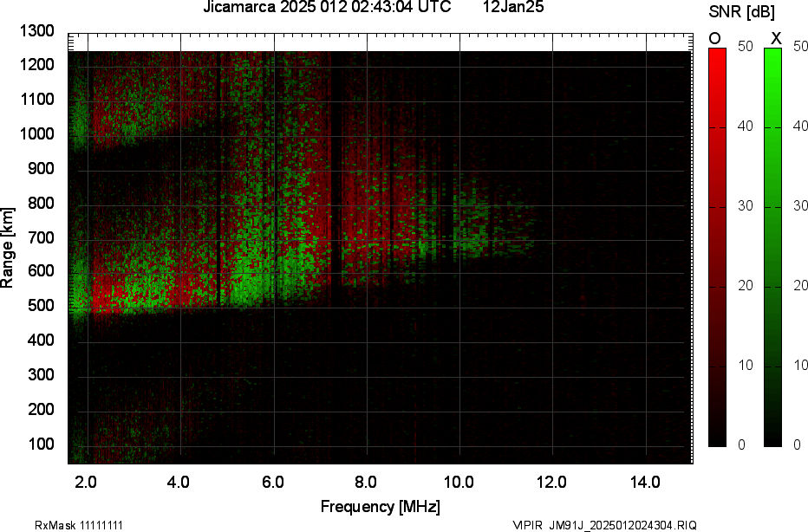This screenshot has height=532, width=808.
Task: Select the 100 range tick label
Action: pyautogui.click(x=42, y=444)
